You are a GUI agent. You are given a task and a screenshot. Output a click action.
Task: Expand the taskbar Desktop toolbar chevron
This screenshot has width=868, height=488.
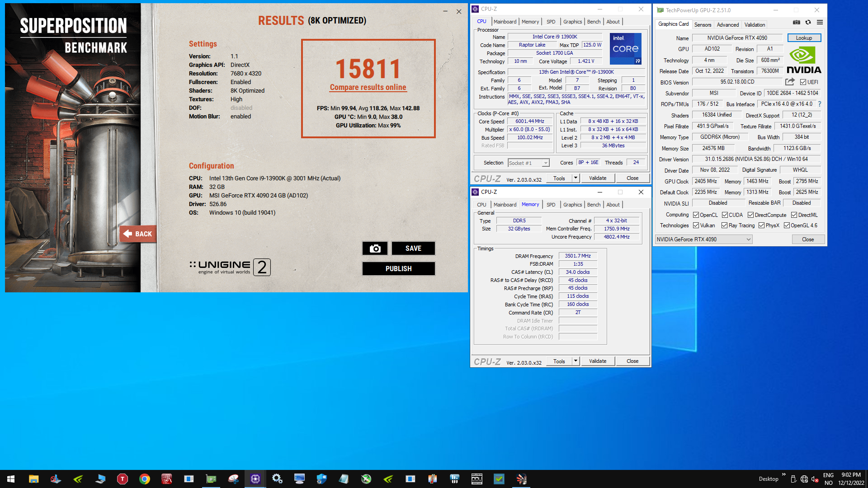(x=784, y=474)
